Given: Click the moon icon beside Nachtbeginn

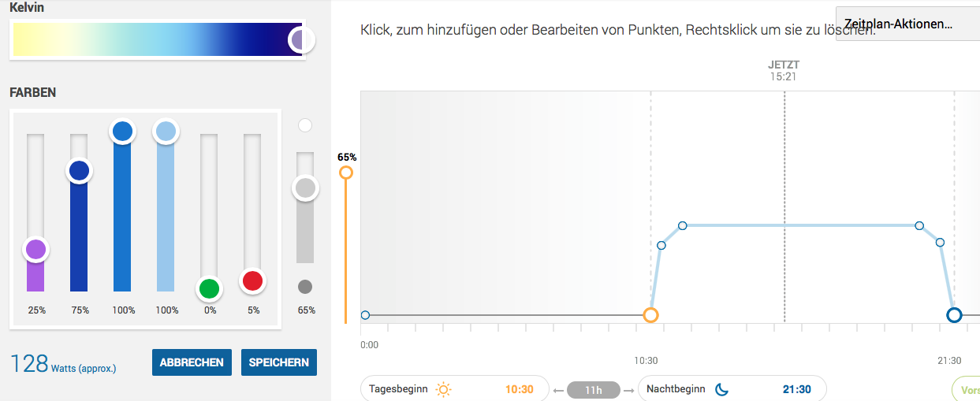Looking at the screenshot, I should 721,389.
